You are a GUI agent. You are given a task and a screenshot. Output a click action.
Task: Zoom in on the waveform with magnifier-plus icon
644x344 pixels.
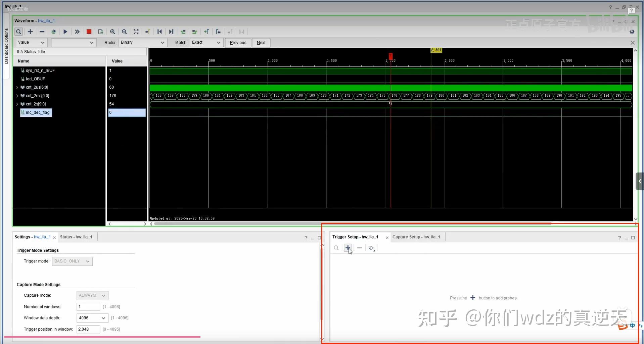[x=112, y=32]
